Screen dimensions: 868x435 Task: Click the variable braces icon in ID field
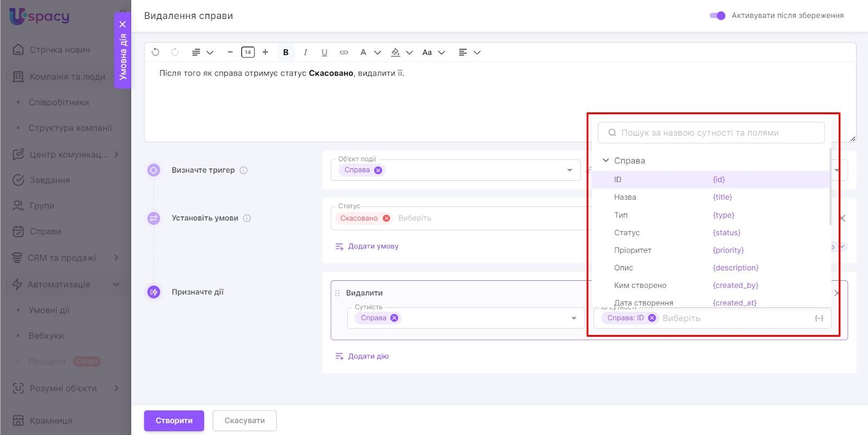click(819, 318)
